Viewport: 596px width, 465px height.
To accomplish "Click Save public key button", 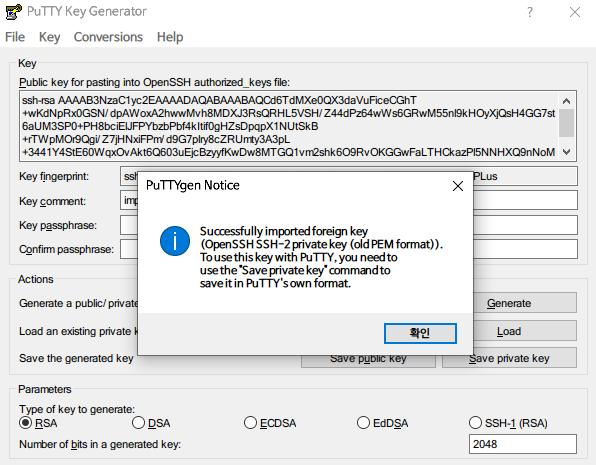I will [x=368, y=361].
